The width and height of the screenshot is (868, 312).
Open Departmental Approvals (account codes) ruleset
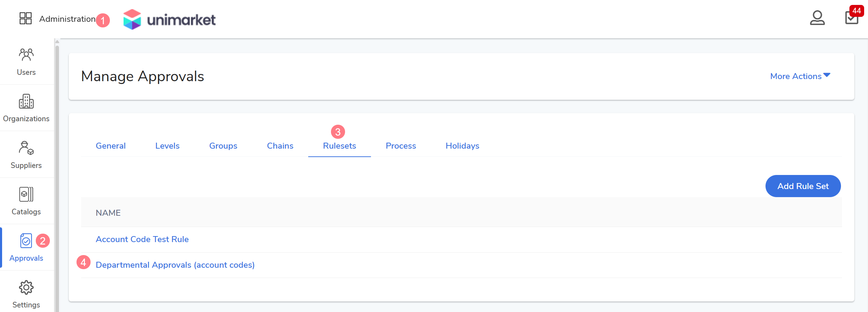175,265
